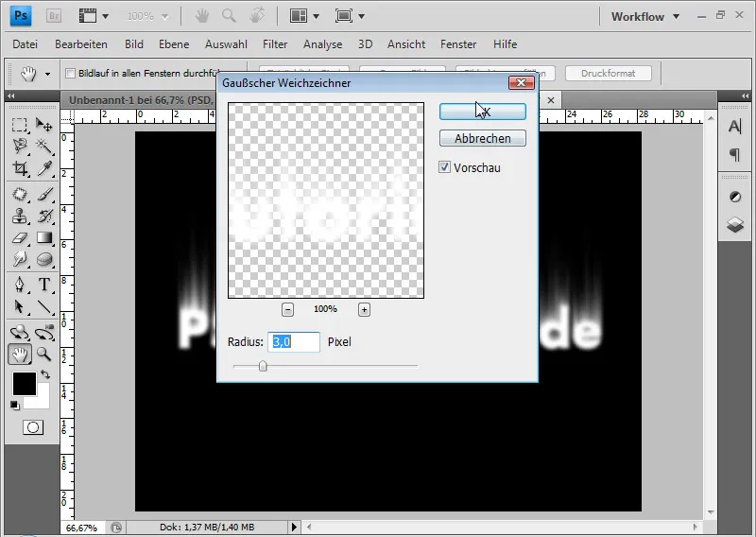Select the Path Selection tool

tap(19, 306)
